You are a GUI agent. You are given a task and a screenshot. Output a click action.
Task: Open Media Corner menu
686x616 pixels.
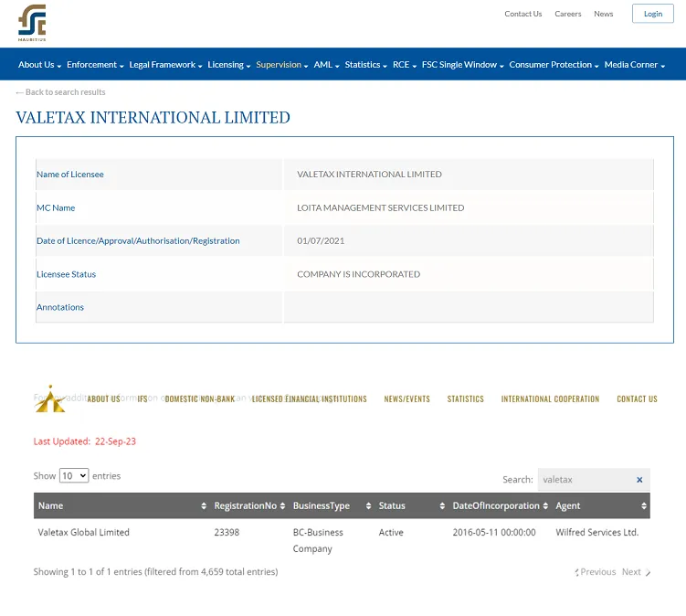click(x=634, y=65)
